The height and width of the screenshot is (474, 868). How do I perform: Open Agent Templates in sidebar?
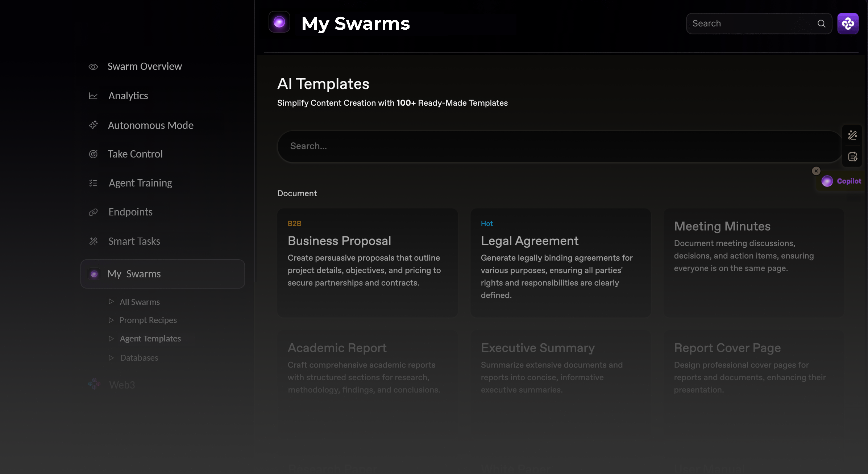pos(150,339)
